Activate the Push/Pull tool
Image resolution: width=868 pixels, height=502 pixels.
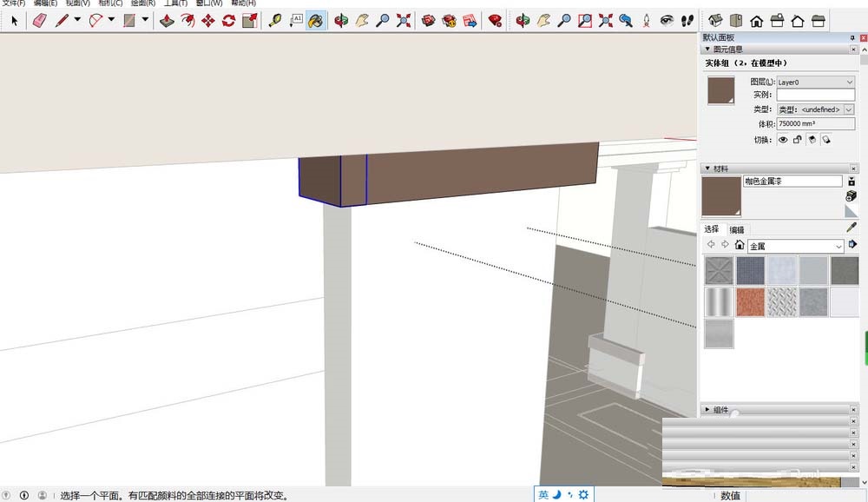(168, 20)
